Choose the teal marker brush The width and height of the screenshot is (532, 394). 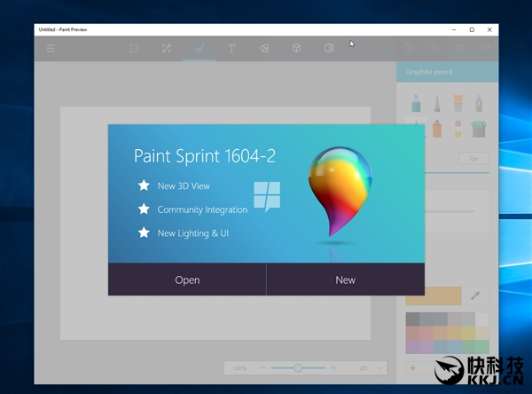tap(416, 104)
